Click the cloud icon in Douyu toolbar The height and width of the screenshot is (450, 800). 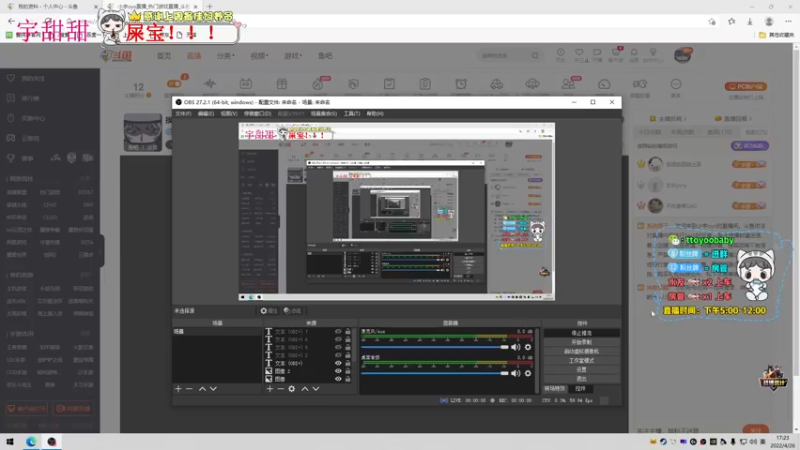pyautogui.click(x=532, y=84)
